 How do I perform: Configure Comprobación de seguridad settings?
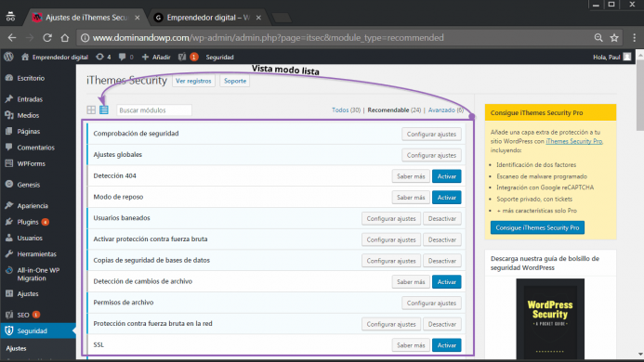[431, 135]
